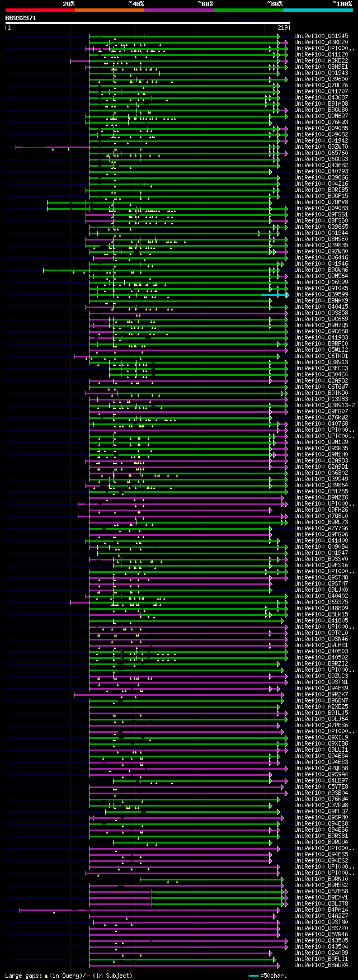Screen dimensions: 358x980
Task: Select the UniRef100_Q39835 row label
Action: (x=321, y=246)
